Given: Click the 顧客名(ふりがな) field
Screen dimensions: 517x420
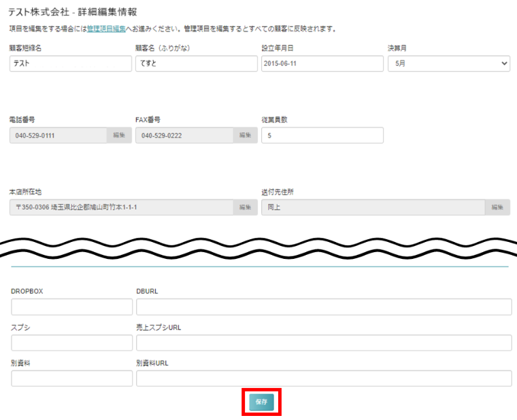Looking at the screenshot, I should [196, 64].
